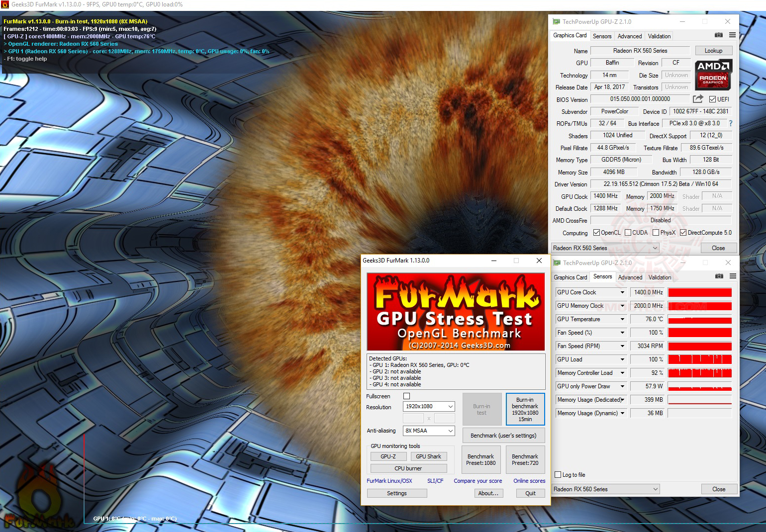Expand the GPU Temperature sensor dropdown
Viewport: 766px width, 532px height.
click(x=622, y=319)
